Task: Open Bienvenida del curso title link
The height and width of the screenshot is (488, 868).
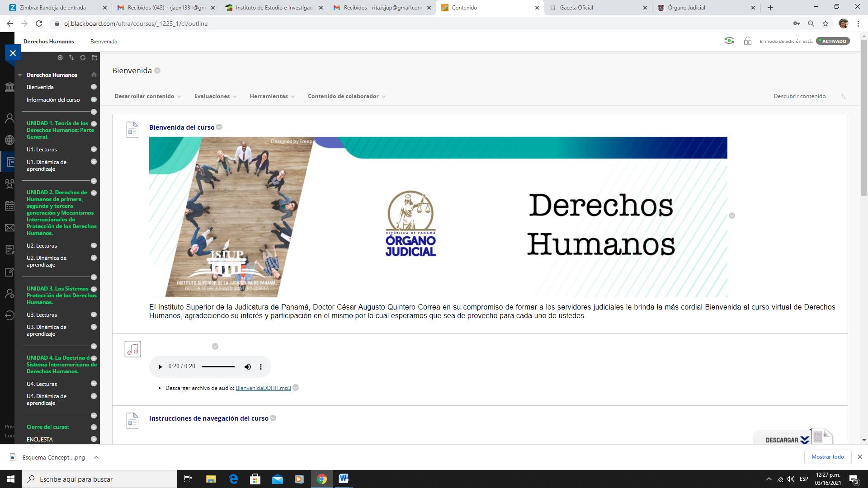Action: point(182,127)
